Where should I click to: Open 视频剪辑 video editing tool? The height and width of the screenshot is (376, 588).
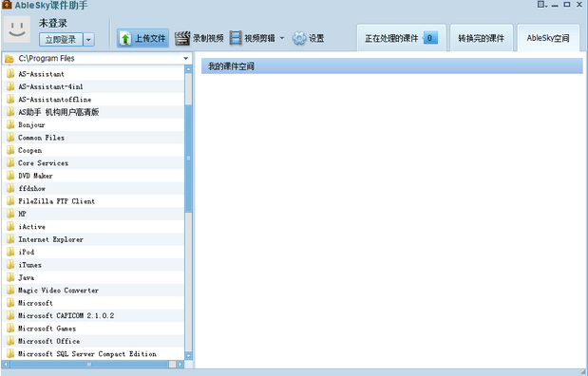252,38
